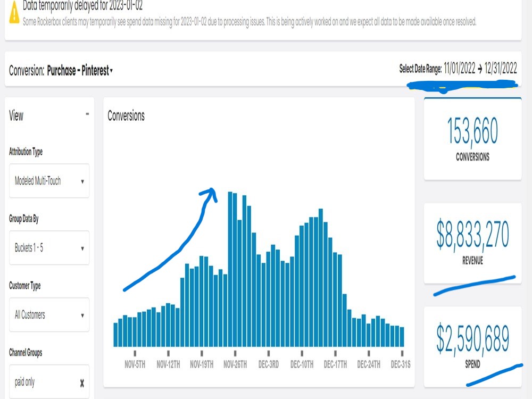Click the 'Channel Groups' label
532x399 pixels.
click(26, 353)
